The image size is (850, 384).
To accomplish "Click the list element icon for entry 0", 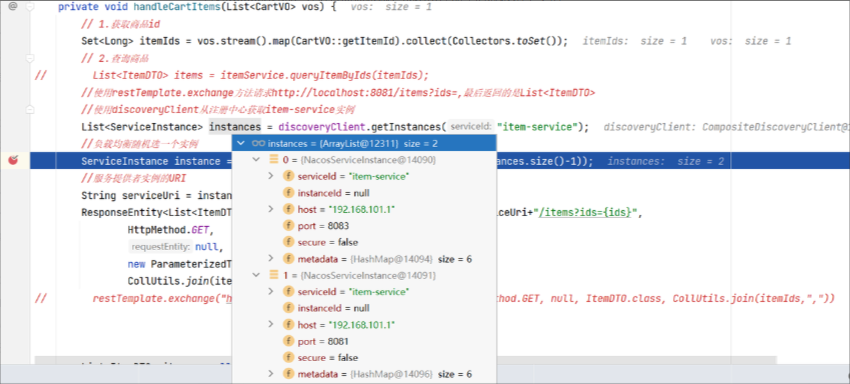I will [x=274, y=160].
